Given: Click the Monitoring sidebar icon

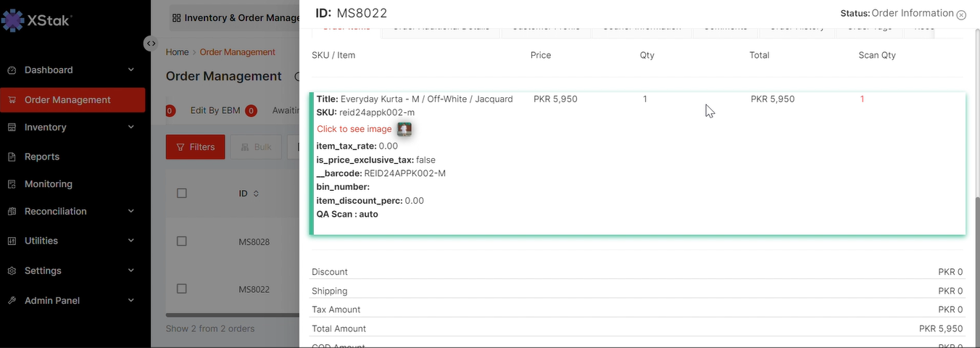Looking at the screenshot, I should [12, 184].
